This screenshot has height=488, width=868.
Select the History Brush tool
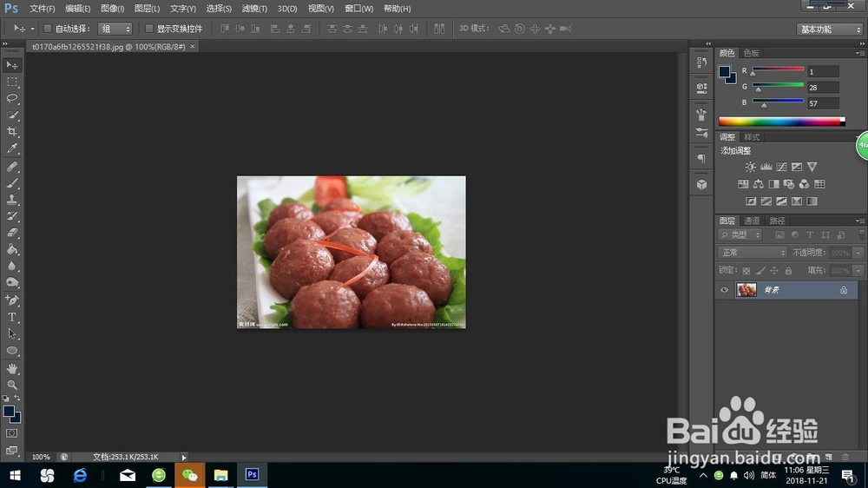pyautogui.click(x=11, y=216)
